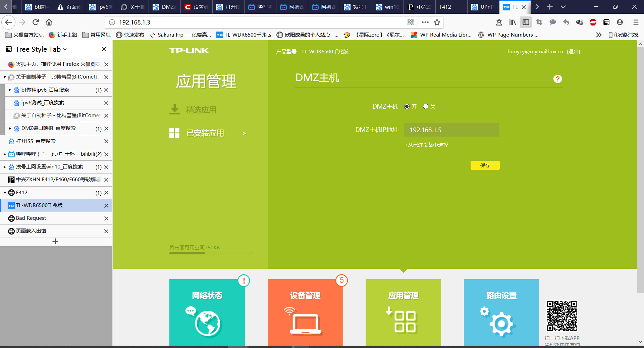Click the 保存 save button
The image size is (644, 348).
click(x=485, y=165)
